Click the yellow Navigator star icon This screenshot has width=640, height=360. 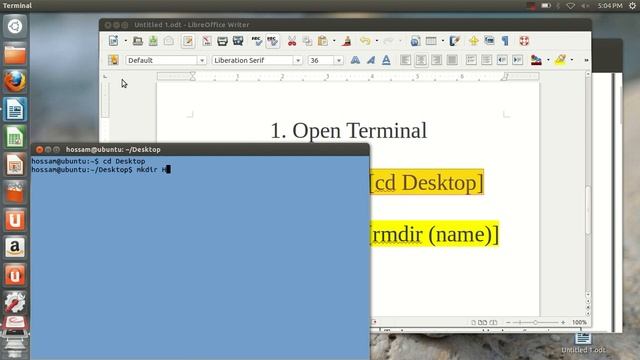click(x=473, y=41)
